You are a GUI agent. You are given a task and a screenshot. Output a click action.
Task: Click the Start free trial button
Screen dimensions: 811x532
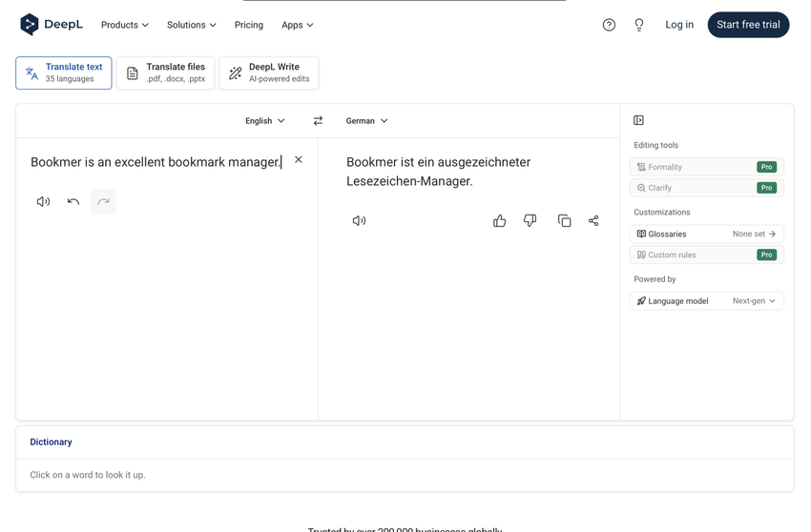click(748, 25)
